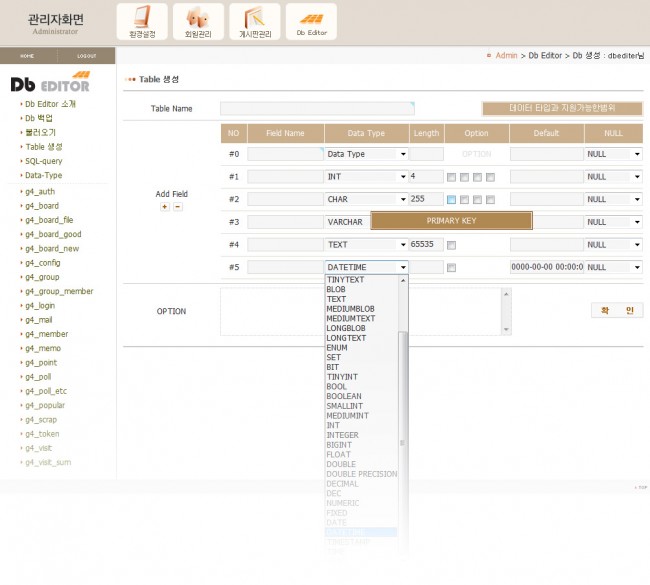Toggle the option checkbox in row #4
Viewport: 650px width, 585px height.
point(452,245)
